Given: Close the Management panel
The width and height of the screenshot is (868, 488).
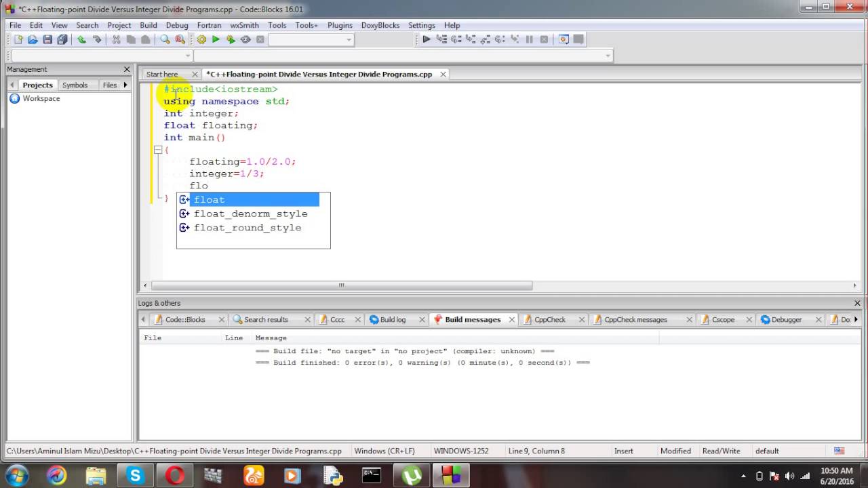Looking at the screenshot, I should (x=127, y=69).
